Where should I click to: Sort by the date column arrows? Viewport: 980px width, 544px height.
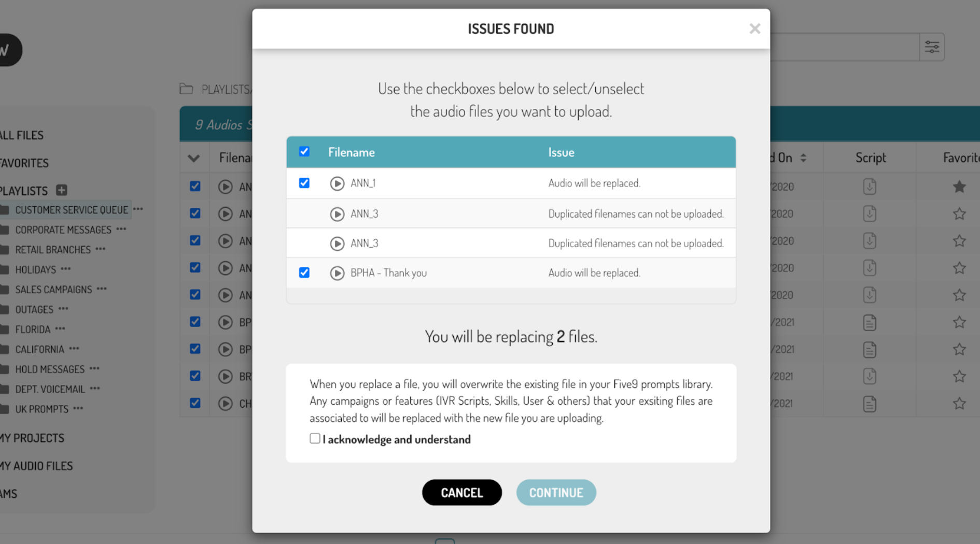pyautogui.click(x=803, y=158)
